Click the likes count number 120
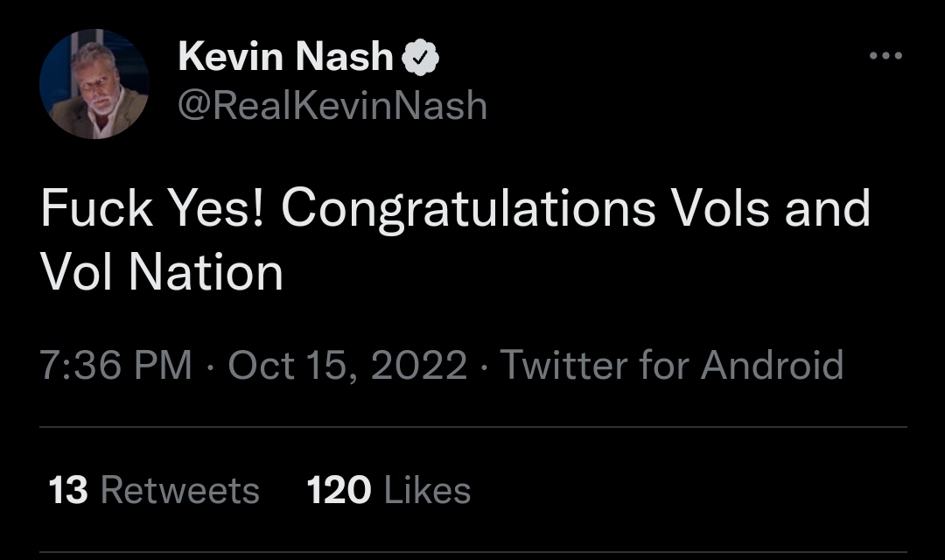The width and height of the screenshot is (945, 560). coord(339,490)
